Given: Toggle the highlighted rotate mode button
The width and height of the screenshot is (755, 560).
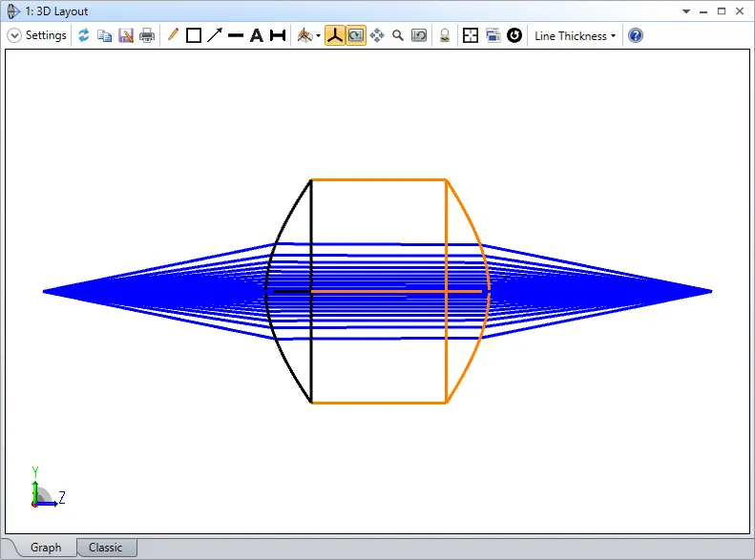Looking at the screenshot, I should point(355,35).
